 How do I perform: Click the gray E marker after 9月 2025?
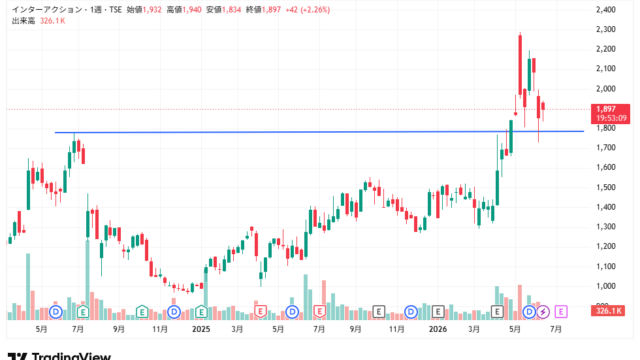click(x=379, y=312)
